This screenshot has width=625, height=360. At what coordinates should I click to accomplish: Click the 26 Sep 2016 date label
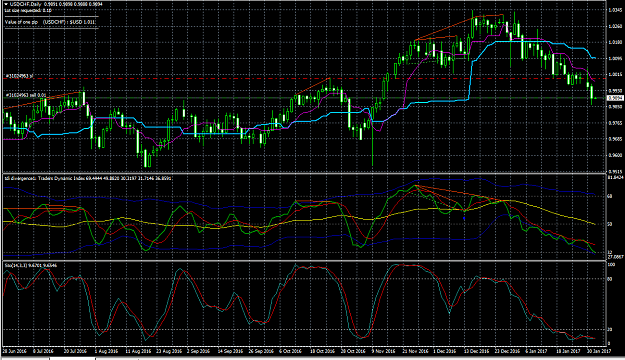262,351
